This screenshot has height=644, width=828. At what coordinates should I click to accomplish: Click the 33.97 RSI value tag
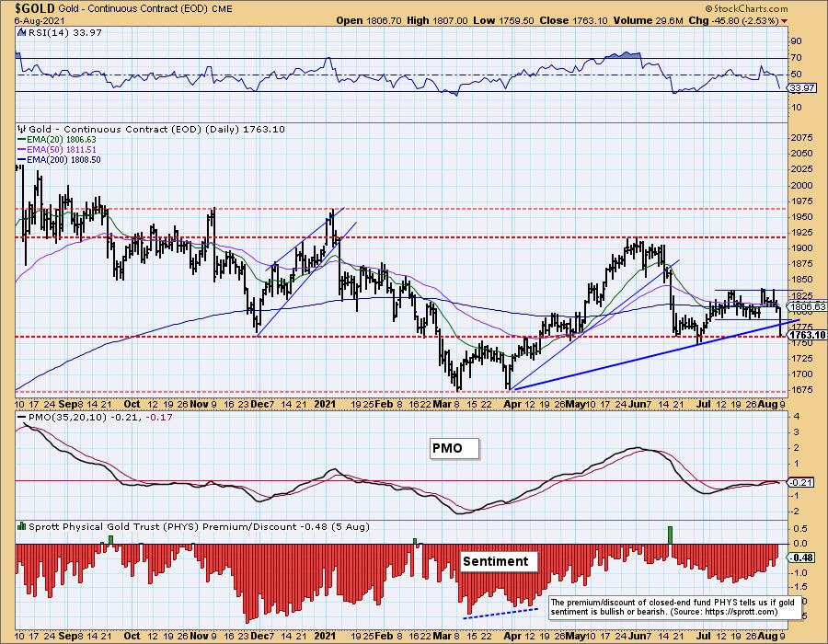(802, 88)
